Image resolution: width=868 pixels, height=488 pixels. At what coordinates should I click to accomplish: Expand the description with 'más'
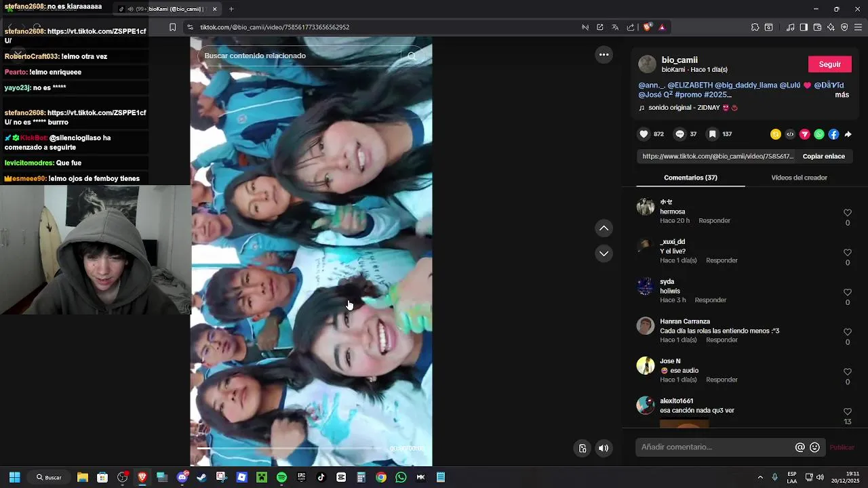click(842, 95)
